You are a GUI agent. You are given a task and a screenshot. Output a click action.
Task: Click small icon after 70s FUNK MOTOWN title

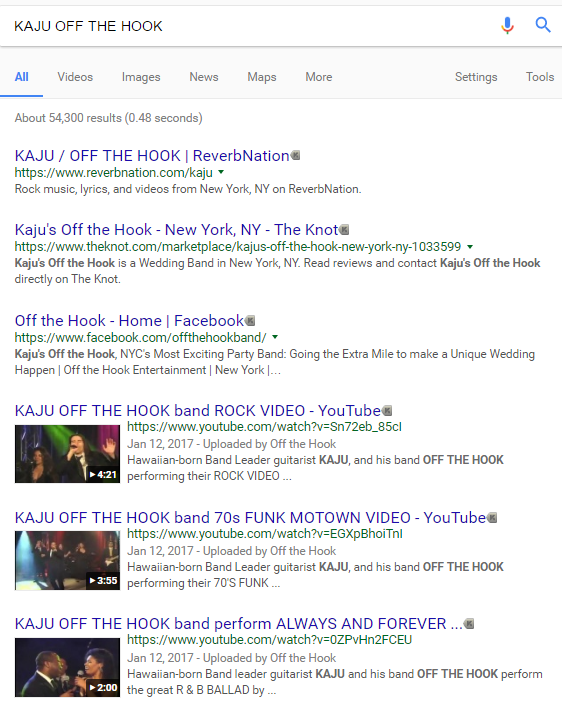tap(492, 518)
